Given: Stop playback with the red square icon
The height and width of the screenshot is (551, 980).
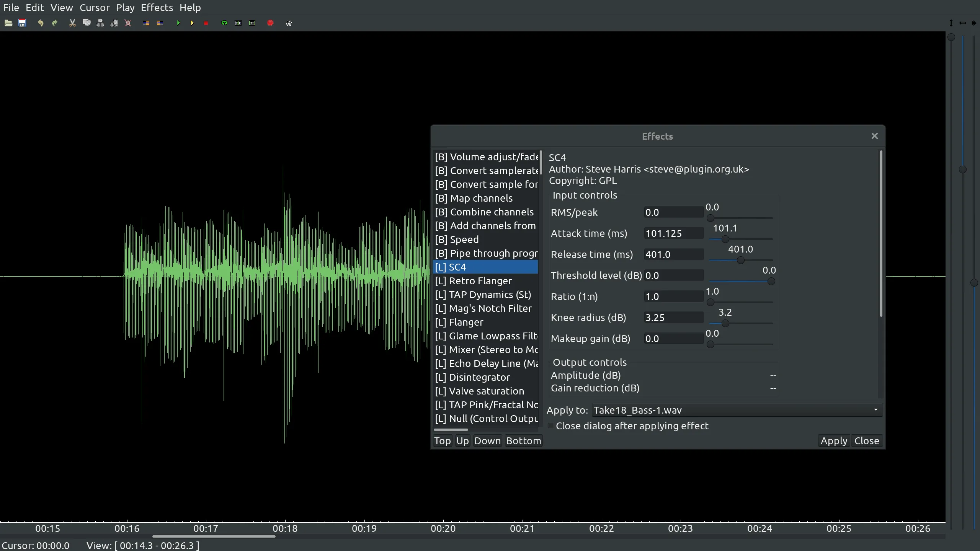Looking at the screenshot, I should 206,23.
